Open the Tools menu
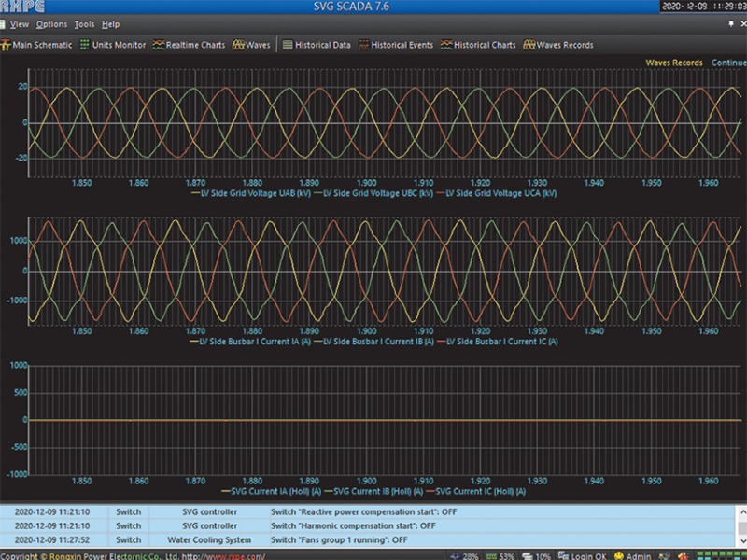Viewport: 747px width, 560px height. pos(84,24)
